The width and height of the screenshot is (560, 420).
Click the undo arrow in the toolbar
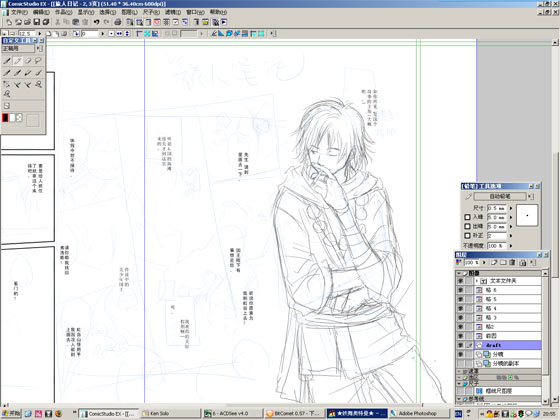coord(96,22)
